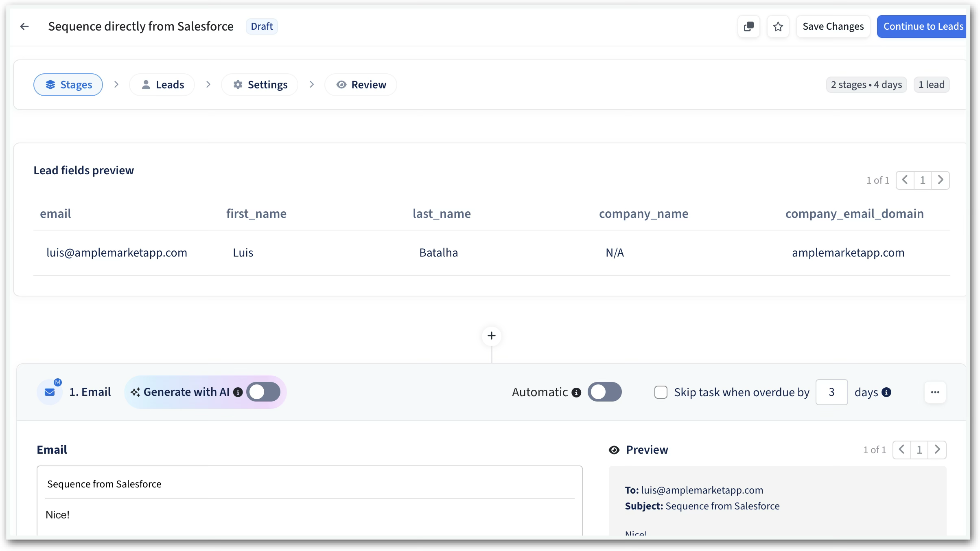Image resolution: width=980 pixels, height=551 pixels.
Task: Click Continue to Leads button
Action: click(x=923, y=26)
